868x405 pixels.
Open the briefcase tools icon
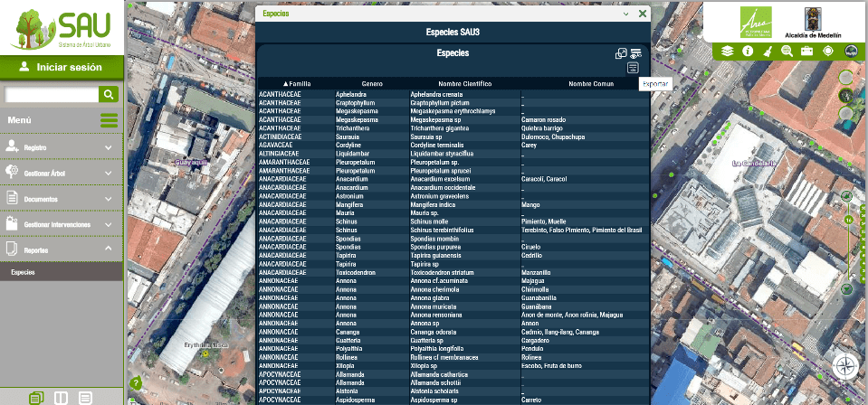pos(807,52)
